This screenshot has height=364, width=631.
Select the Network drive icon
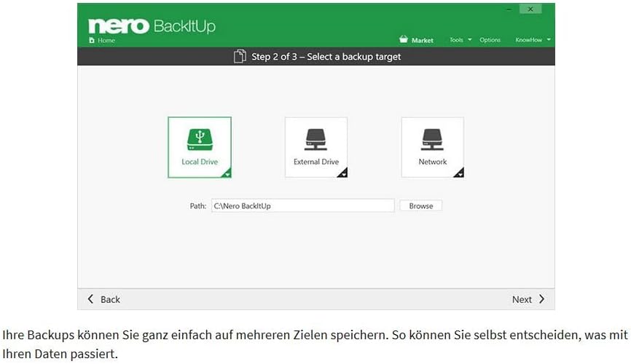point(433,140)
